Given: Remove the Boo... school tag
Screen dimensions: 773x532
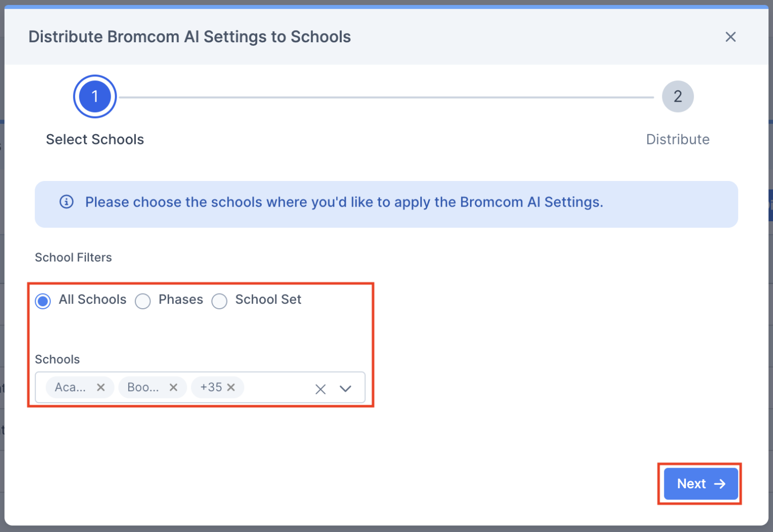Looking at the screenshot, I should 173,387.
